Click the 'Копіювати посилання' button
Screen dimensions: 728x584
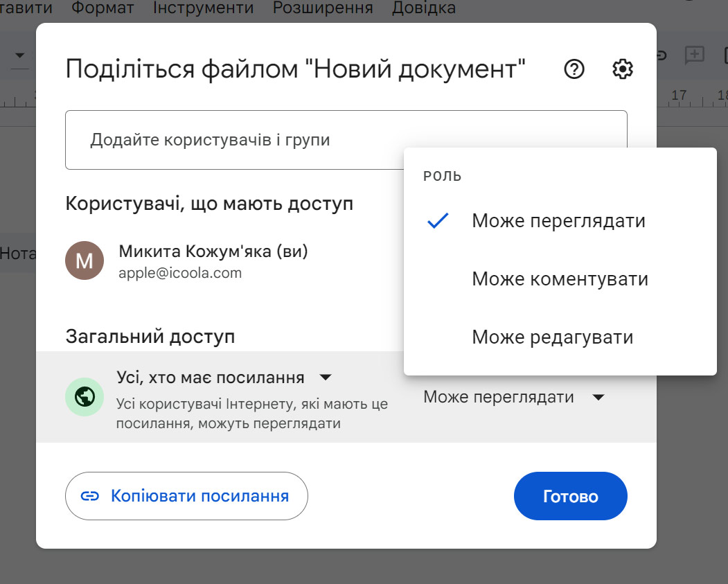[186, 496]
